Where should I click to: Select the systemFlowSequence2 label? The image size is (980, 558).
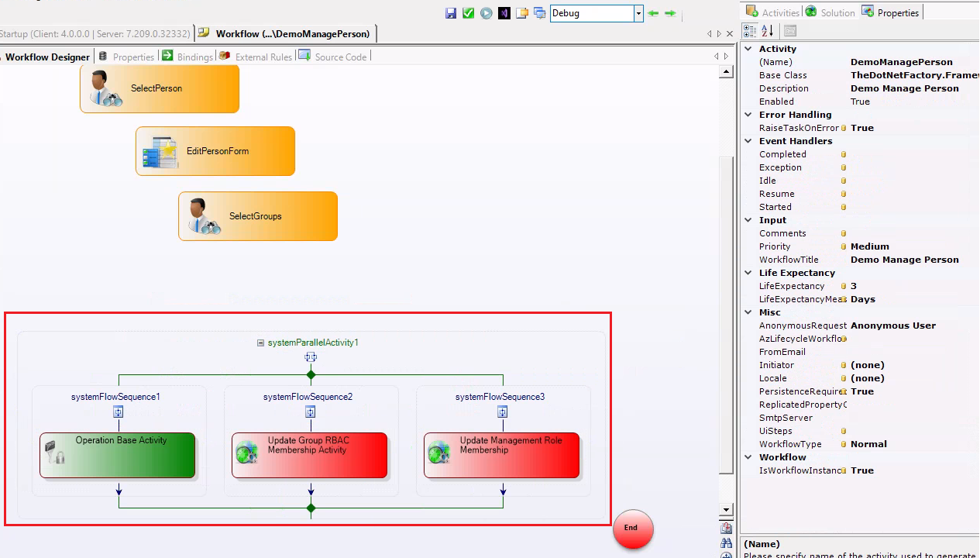click(x=308, y=397)
